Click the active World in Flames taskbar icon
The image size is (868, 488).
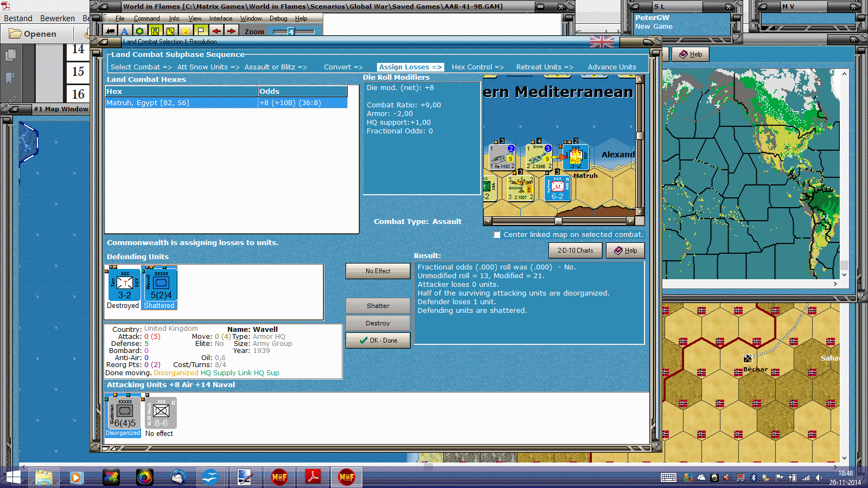346,477
